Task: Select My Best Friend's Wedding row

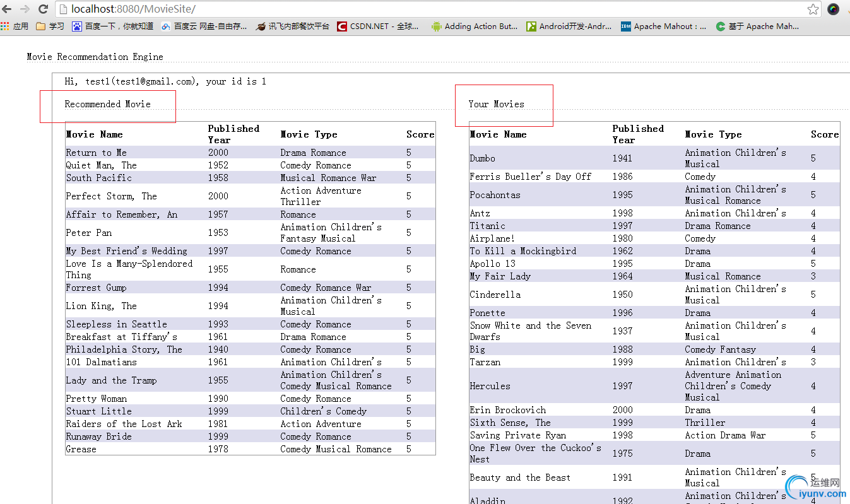Action: [x=251, y=251]
